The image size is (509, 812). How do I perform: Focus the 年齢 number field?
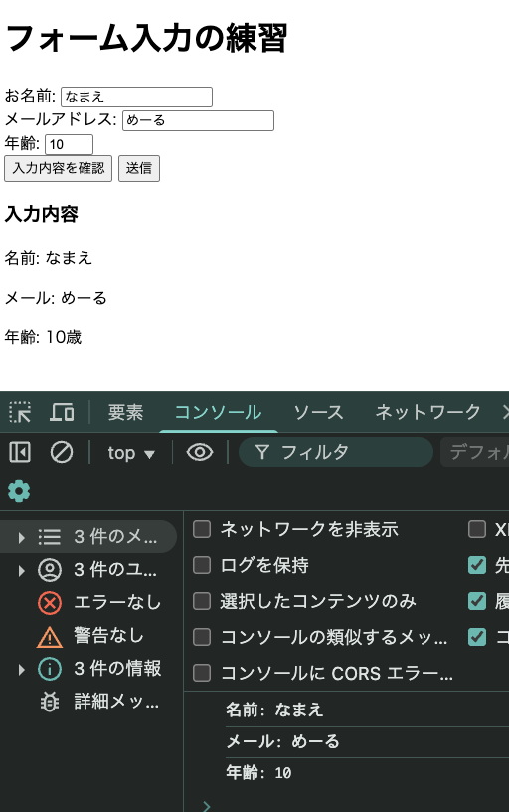click(x=70, y=144)
